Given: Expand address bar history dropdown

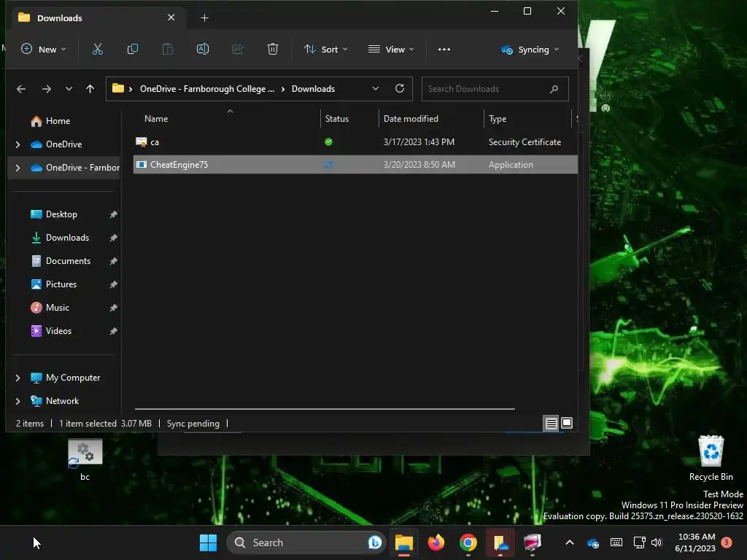Looking at the screenshot, I should click(376, 88).
